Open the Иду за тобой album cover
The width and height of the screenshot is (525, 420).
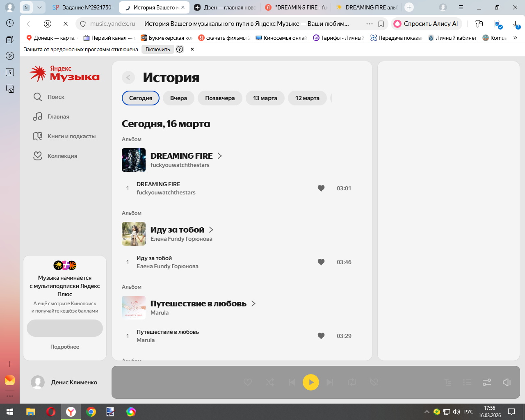click(x=134, y=234)
